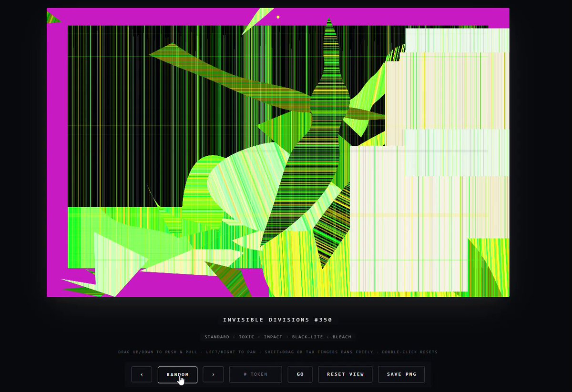The width and height of the screenshot is (572, 392).
Task: Click the BLEACH trait label
Action: click(342, 337)
